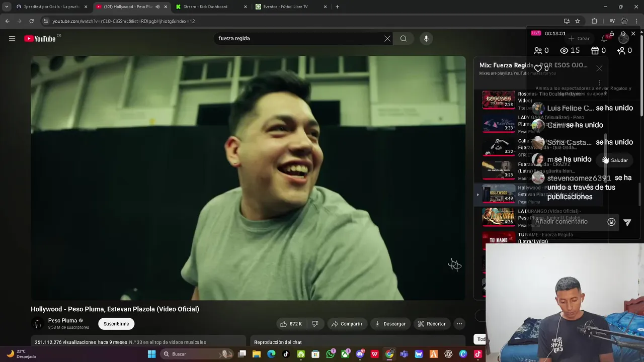Open the Windows Start menu
Viewport: 644px width, 362px height.
151,354
